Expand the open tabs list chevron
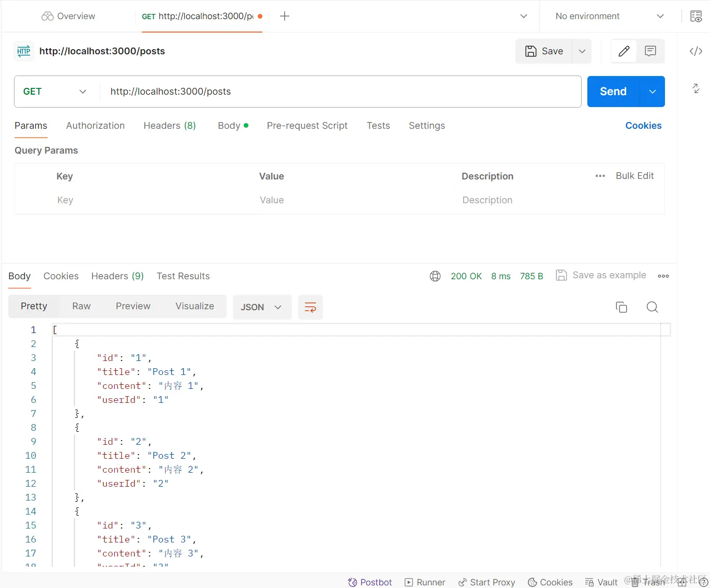710x588 pixels. 524,16
